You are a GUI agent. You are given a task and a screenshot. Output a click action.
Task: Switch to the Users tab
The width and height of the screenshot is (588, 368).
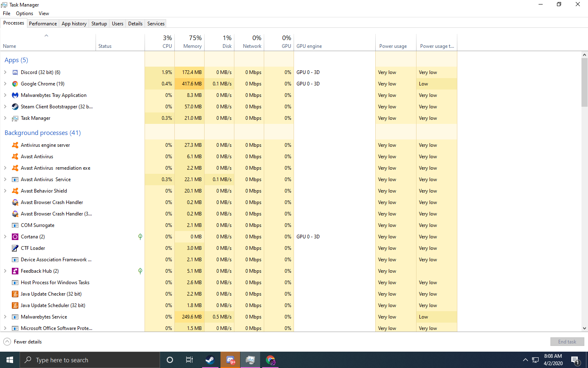tap(118, 24)
